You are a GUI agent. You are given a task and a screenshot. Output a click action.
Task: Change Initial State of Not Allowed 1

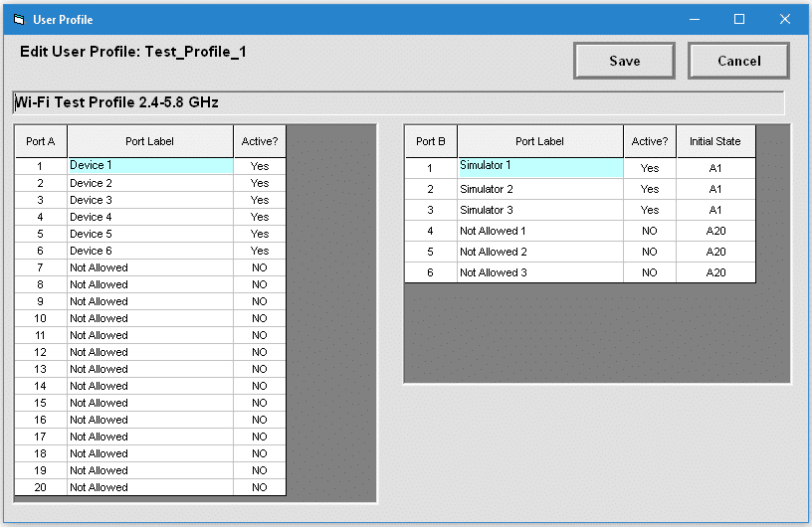point(715,231)
